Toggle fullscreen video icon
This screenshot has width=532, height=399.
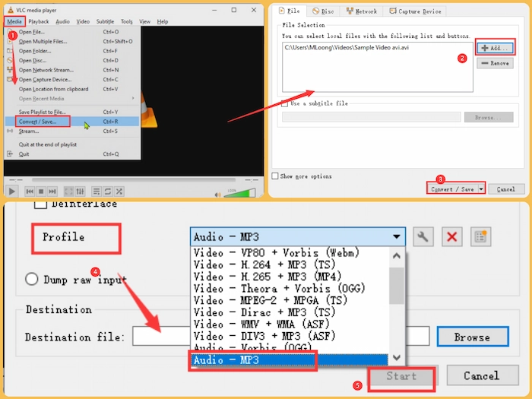point(68,192)
